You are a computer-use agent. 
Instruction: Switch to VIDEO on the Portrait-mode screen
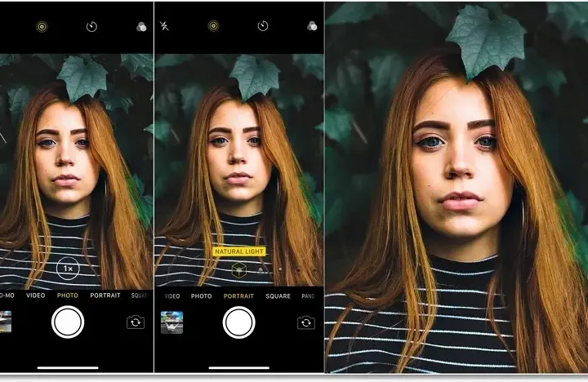(172, 296)
